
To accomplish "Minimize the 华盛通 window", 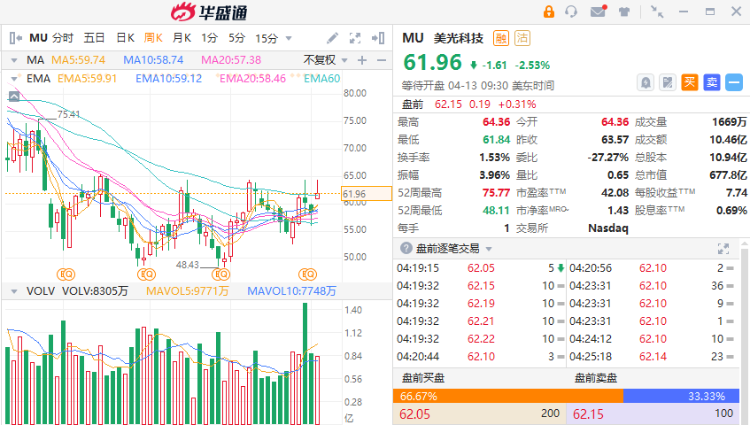I will click(684, 11).
